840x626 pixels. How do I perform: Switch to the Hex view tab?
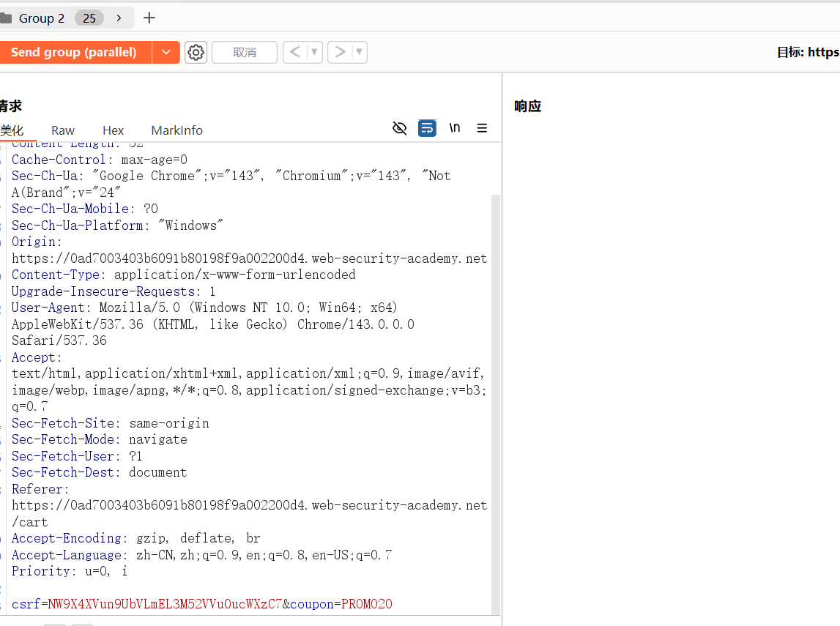(113, 130)
